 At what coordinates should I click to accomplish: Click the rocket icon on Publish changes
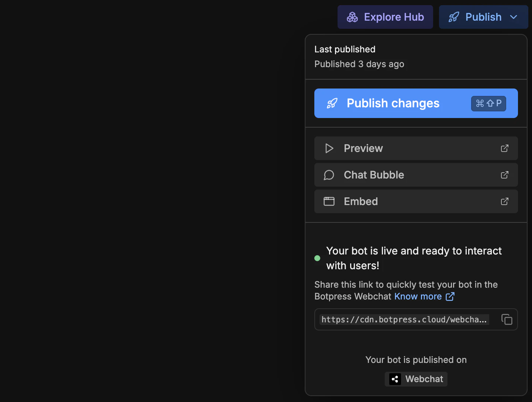pyautogui.click(x=332, y=103)
